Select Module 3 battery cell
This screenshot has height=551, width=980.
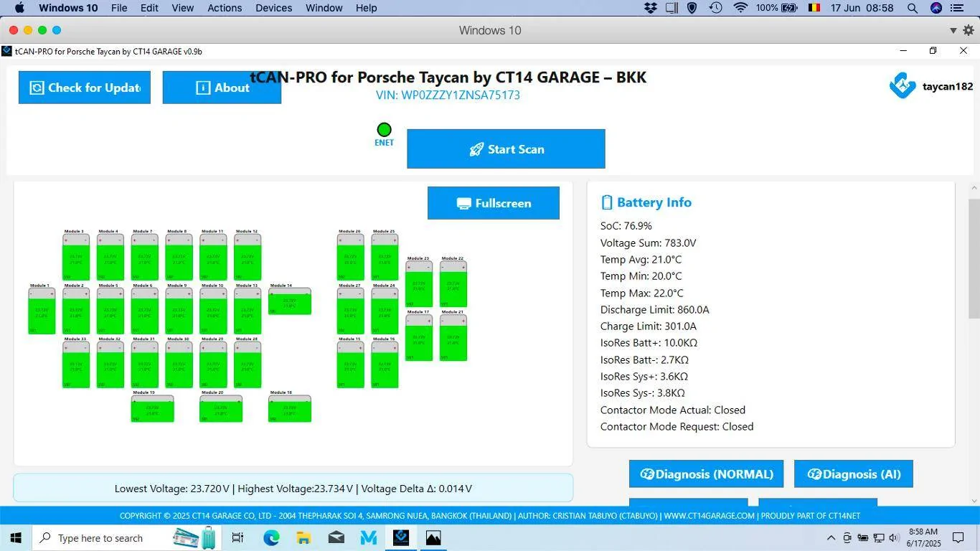76,257
